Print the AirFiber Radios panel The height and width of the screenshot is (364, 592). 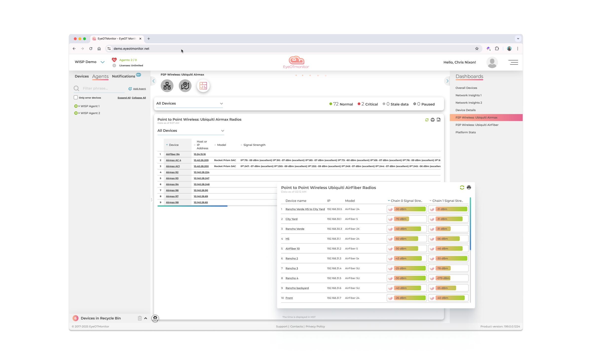pyautogui.click(x=469, y=188)
